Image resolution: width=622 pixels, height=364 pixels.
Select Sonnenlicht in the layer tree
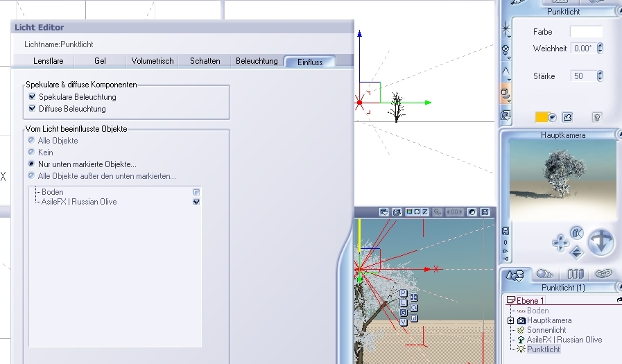point(546,330)
